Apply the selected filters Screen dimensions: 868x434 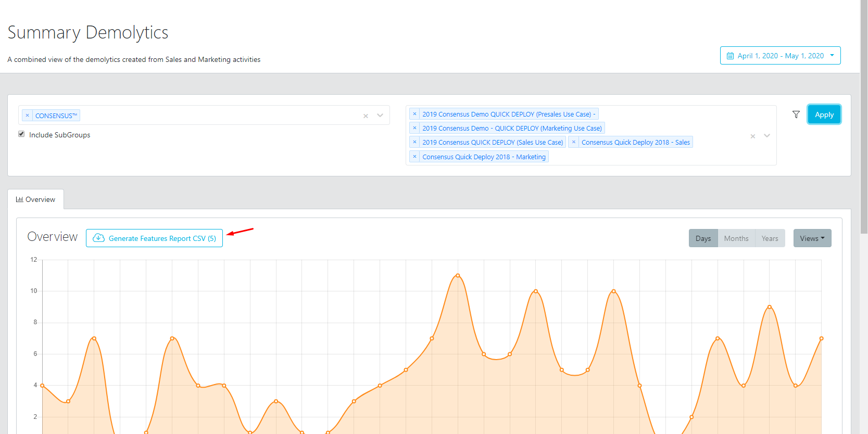(x=824, y=114)
